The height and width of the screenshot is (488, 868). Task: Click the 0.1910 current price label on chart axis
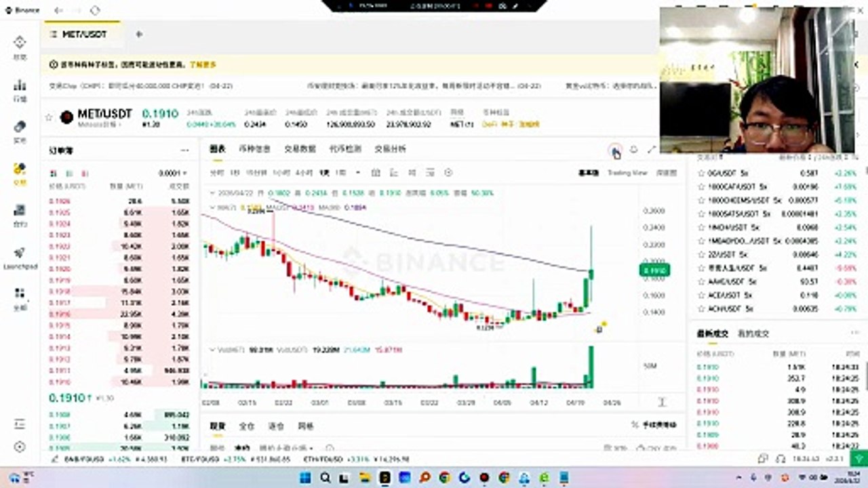(654, 270)
